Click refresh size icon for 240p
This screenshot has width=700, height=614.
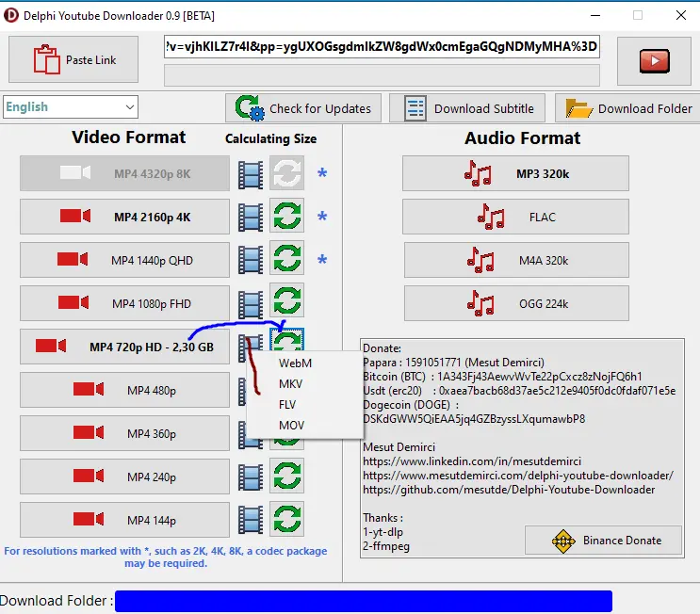pyautogui.click(x=287, y=476)
